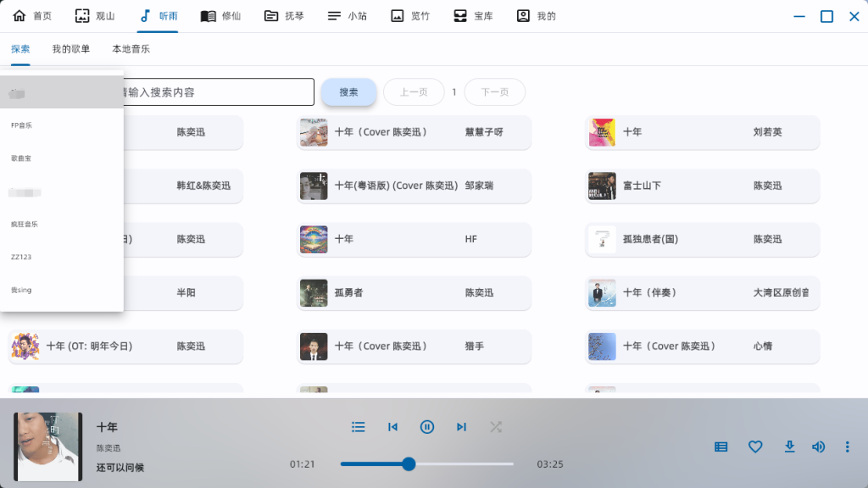The width and height of the screenshot is (868, 488).
Task: Click the search content input field
Action: click(x=218, y=91)
